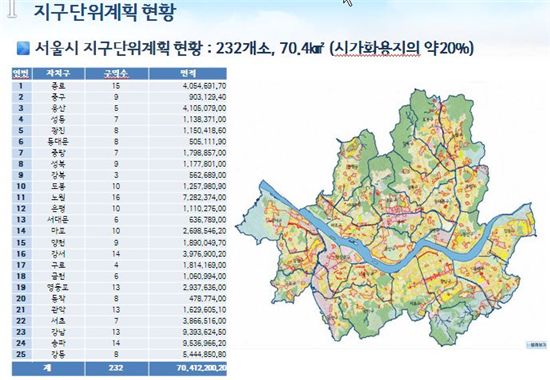Click the underlined 시가화용지의 text
This screenshot has height=380, width=550.
377,48
